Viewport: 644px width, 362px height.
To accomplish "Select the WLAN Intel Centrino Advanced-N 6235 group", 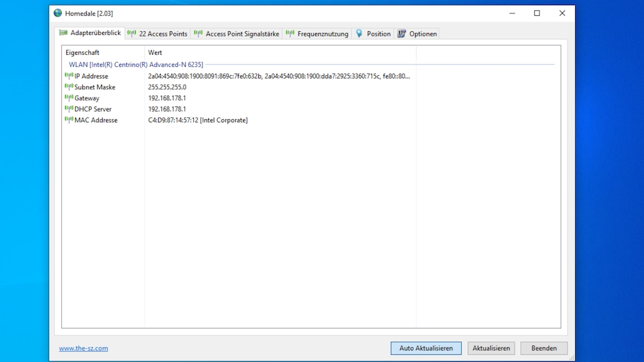I will click(136, 64).
